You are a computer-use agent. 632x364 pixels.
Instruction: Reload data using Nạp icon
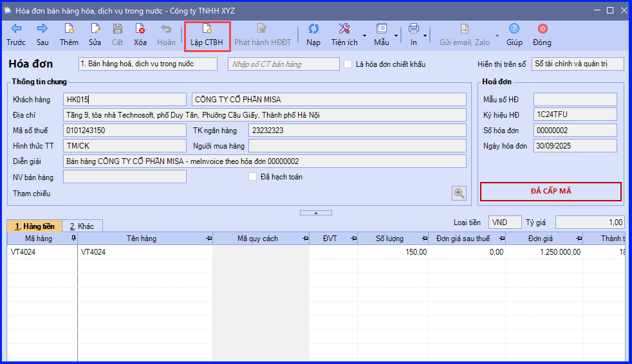pos(313,35)
